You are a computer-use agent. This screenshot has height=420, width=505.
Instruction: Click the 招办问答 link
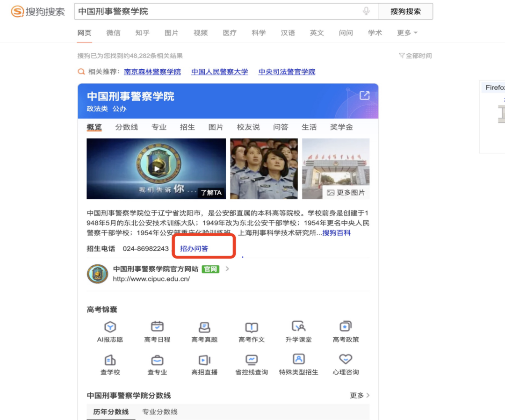(x=194, y=249)
